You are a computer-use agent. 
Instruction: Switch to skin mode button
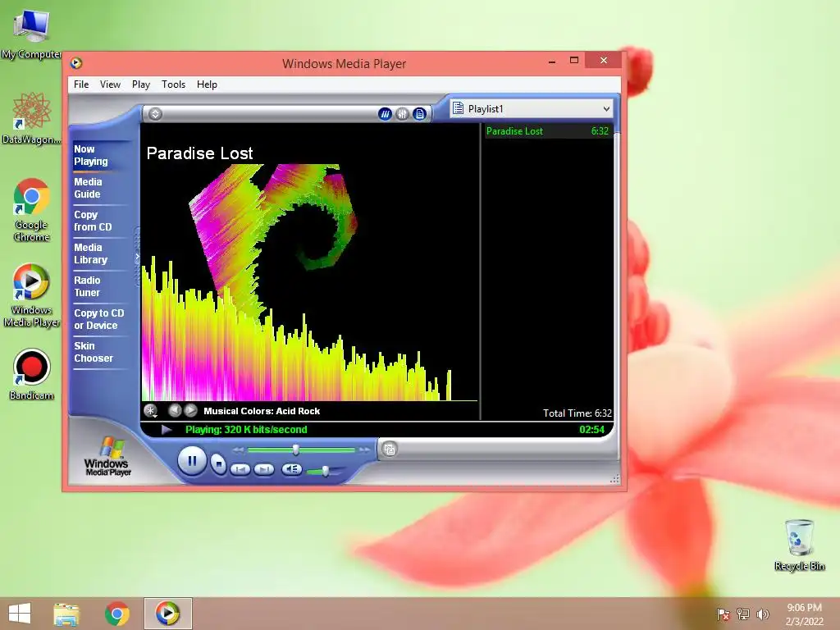(390, 449)
